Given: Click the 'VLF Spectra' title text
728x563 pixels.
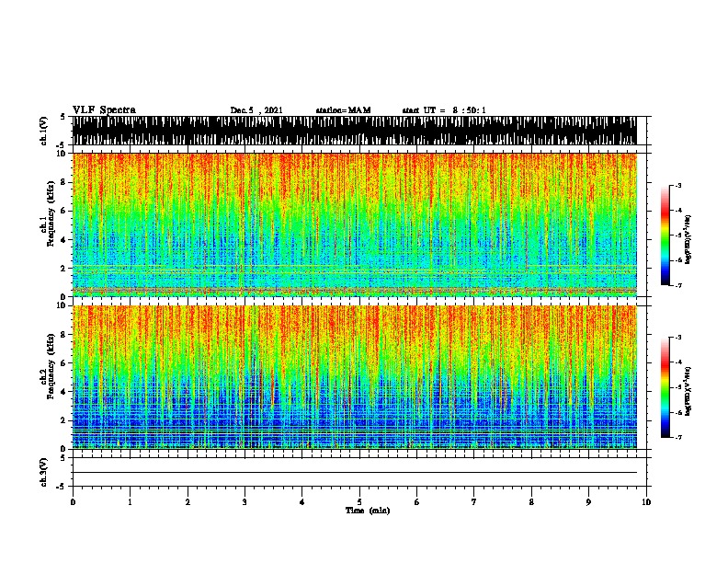Looking at the screenshot, I should coord(104,109).
